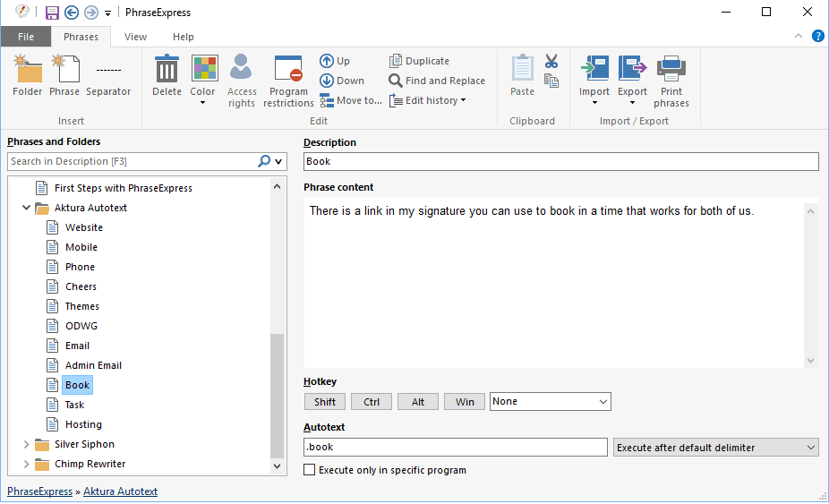This screenshot has width=829, height=504.
Task: Click in the Phrase content text area
Action: click(554, 283)
